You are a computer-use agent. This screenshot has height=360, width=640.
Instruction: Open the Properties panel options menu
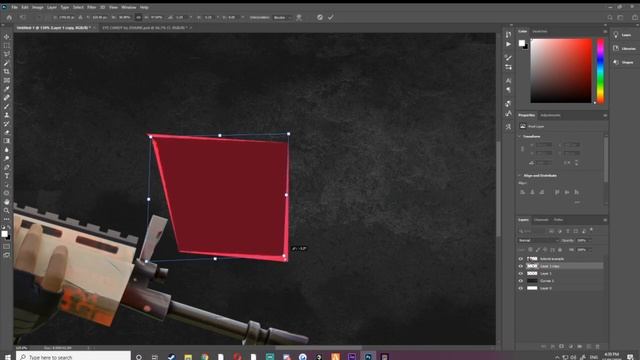click(605, 116)
